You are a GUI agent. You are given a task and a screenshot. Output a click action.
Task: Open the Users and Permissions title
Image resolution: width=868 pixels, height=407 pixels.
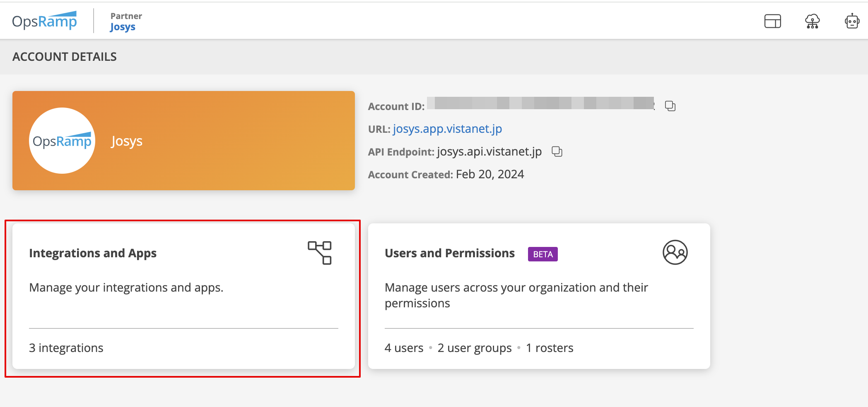450,253
